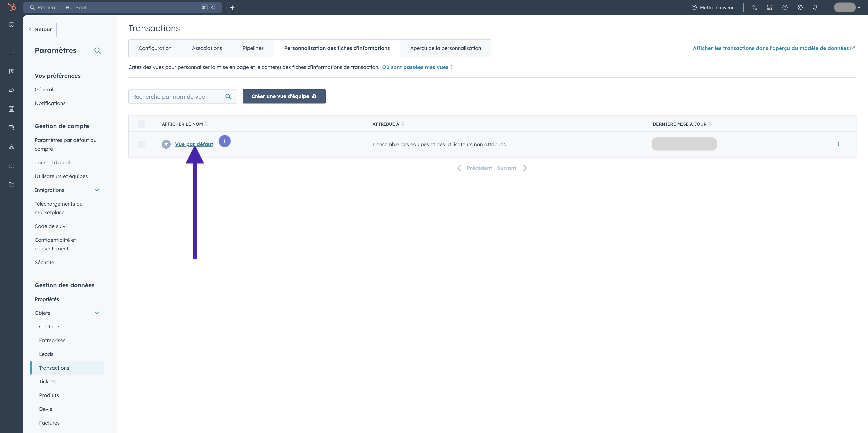The width and height of the screenshot is (868, 433).
Task: Click the phone calling icon
Action: click(x=755, y=7)
